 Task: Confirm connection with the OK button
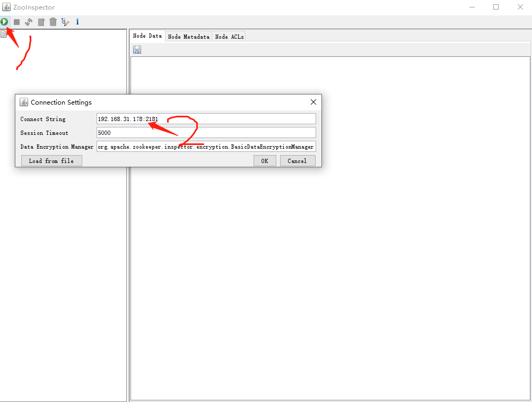click(x=265, y=161)
